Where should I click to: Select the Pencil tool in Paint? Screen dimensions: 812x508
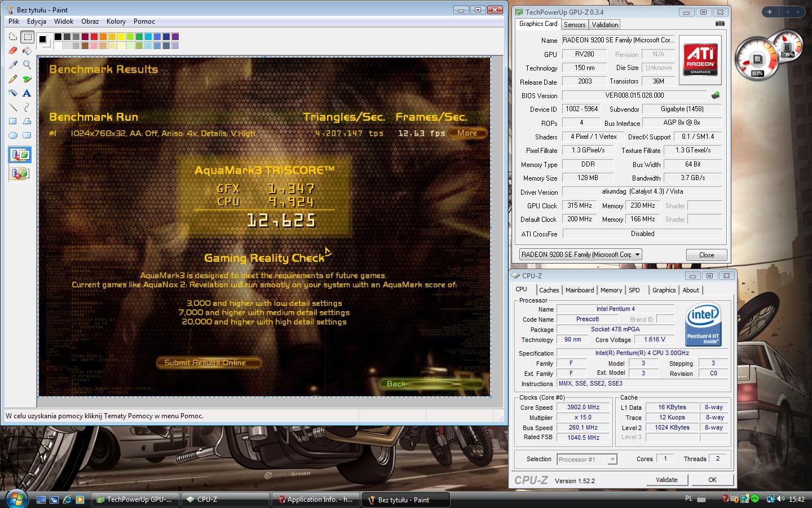13,79
